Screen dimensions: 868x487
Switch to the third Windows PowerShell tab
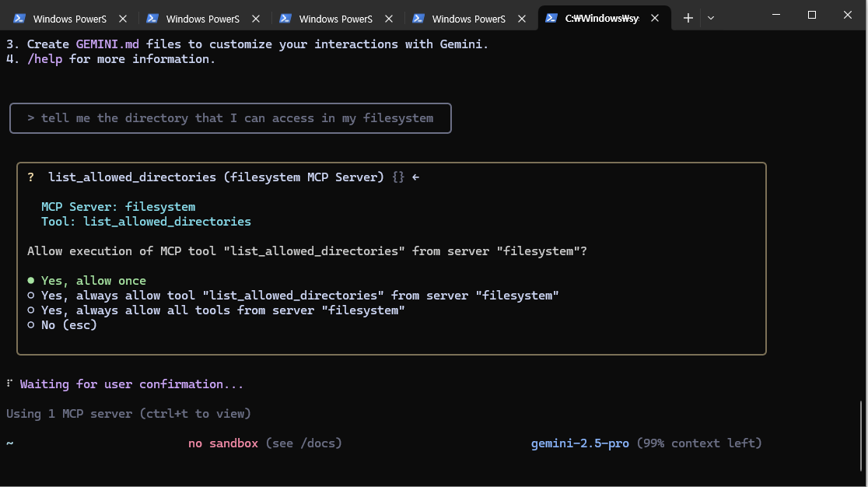coord(335,19)
